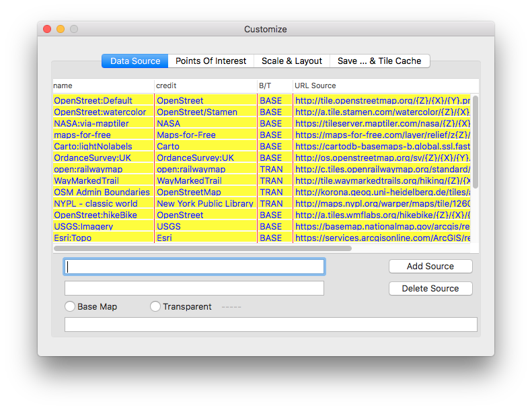Click the New York Public Library credit cell
This screenshot has width=532, height=410.
click(206, 203)
